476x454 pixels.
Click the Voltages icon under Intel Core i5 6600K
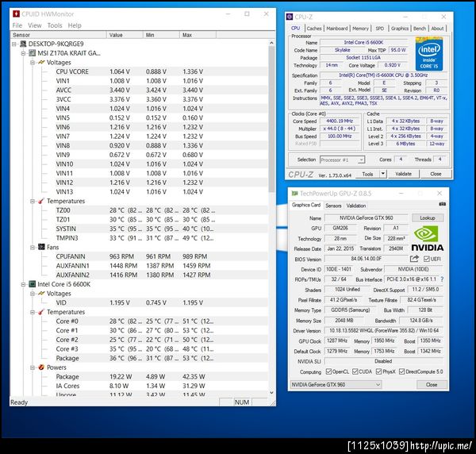click(x=41, y=294)
